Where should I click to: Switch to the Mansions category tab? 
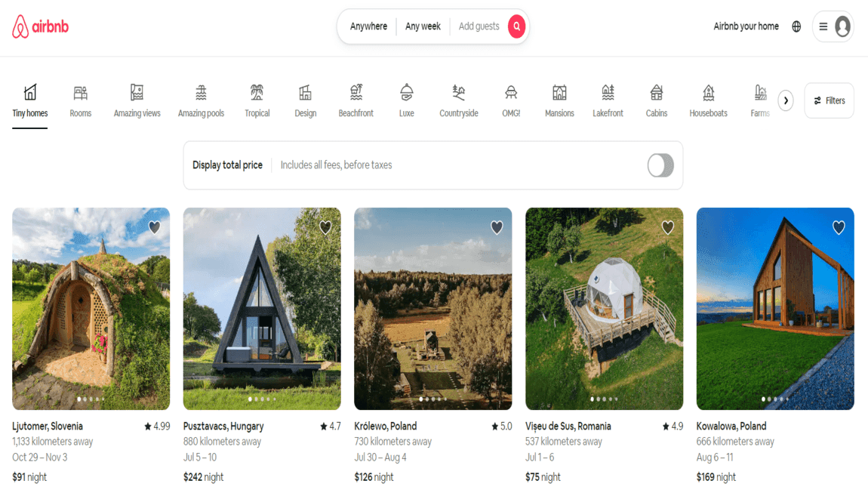point(559,94)
